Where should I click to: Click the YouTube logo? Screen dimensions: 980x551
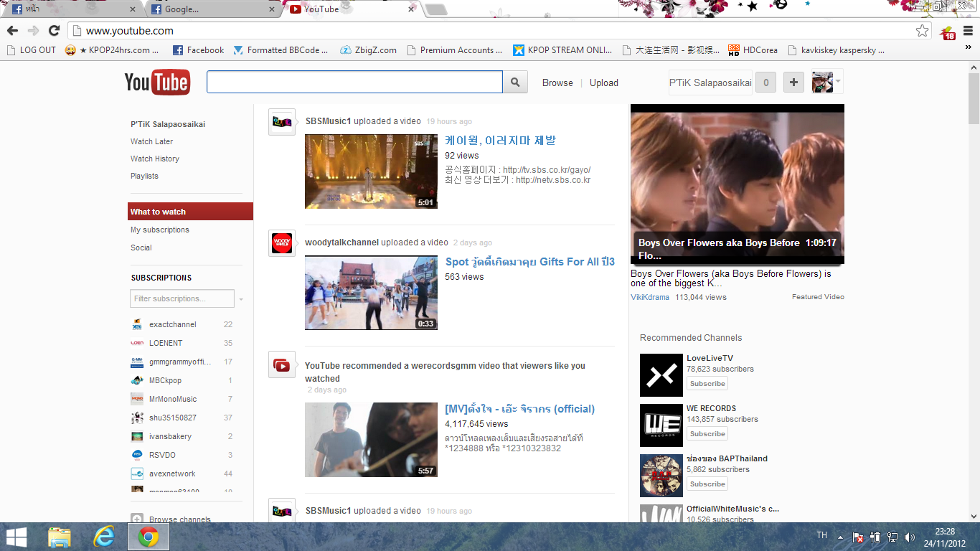pyautogui.click(x=157, y=83)
